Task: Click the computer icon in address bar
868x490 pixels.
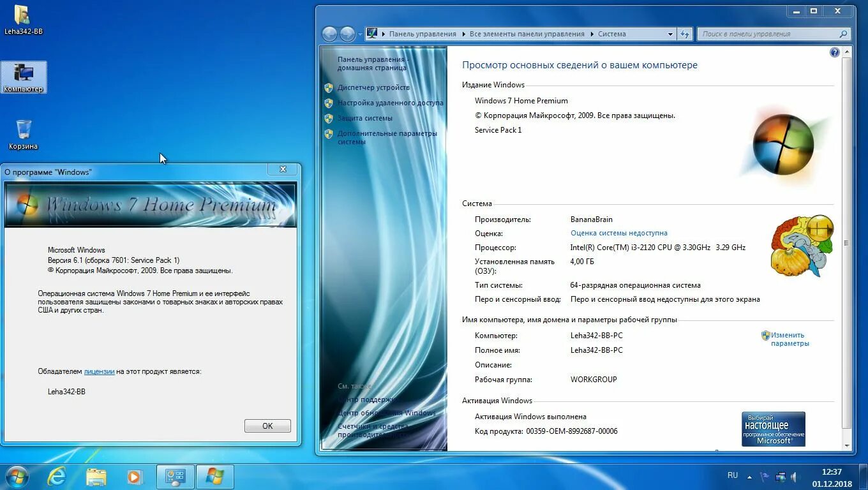Action: coord(372,34)
